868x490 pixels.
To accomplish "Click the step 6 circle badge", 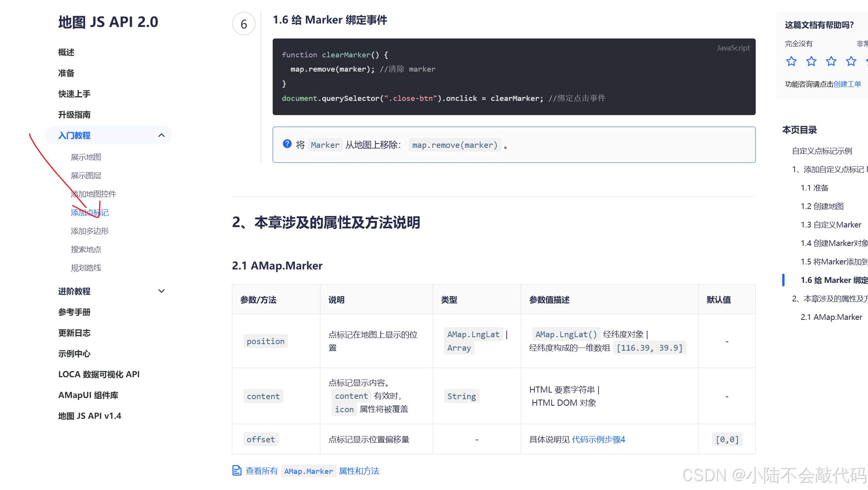I will (x=243, y=24).
